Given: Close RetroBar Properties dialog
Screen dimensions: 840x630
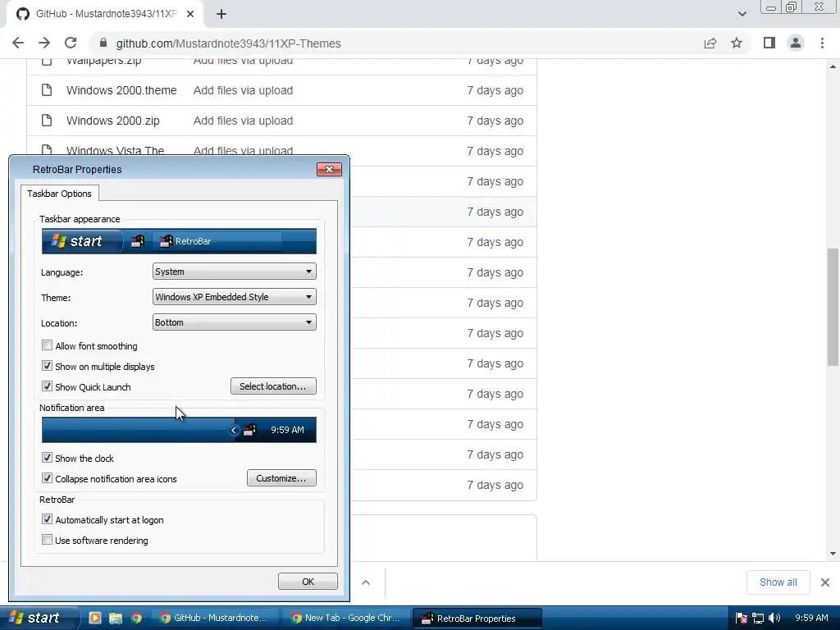Looking at the screenshot, I should coord(329,169).
